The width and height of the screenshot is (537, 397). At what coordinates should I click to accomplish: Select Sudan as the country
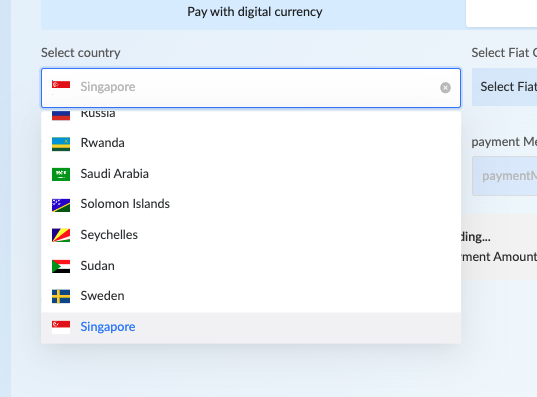pos(251,266)
